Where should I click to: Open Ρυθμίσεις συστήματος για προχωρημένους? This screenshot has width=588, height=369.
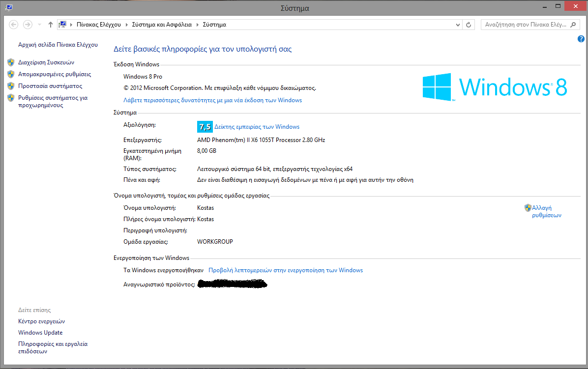[53, 102]
